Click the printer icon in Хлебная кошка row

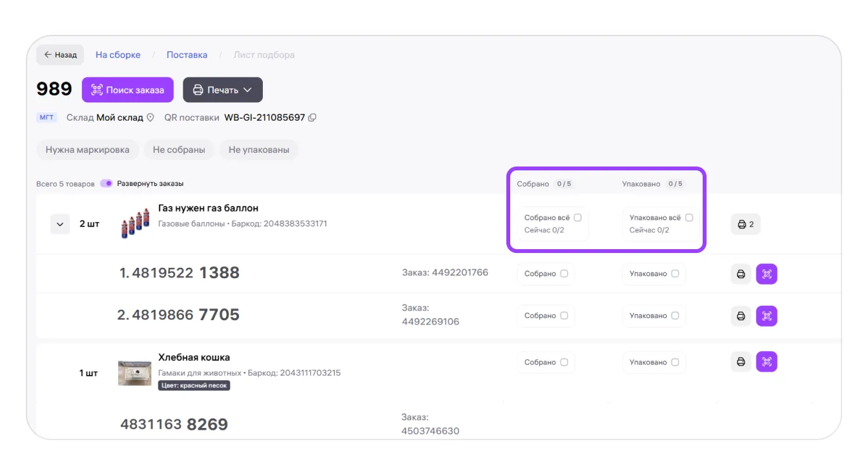tap(741, 362)
